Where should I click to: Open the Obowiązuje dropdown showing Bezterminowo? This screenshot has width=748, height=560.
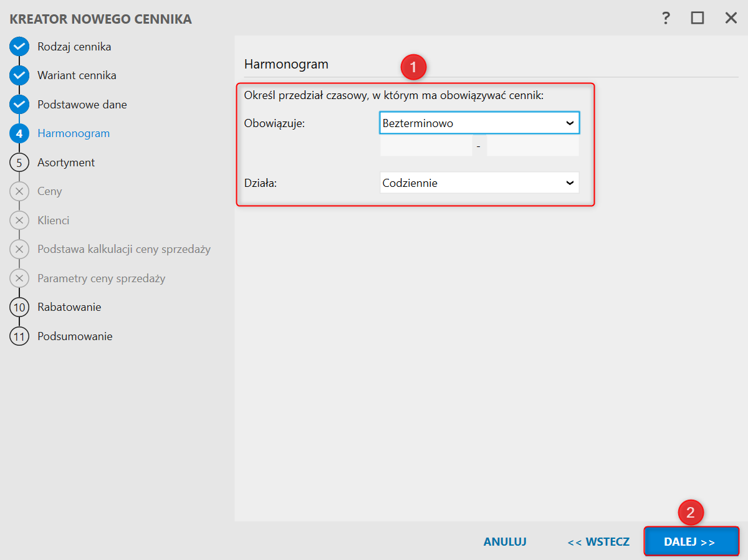479,123
